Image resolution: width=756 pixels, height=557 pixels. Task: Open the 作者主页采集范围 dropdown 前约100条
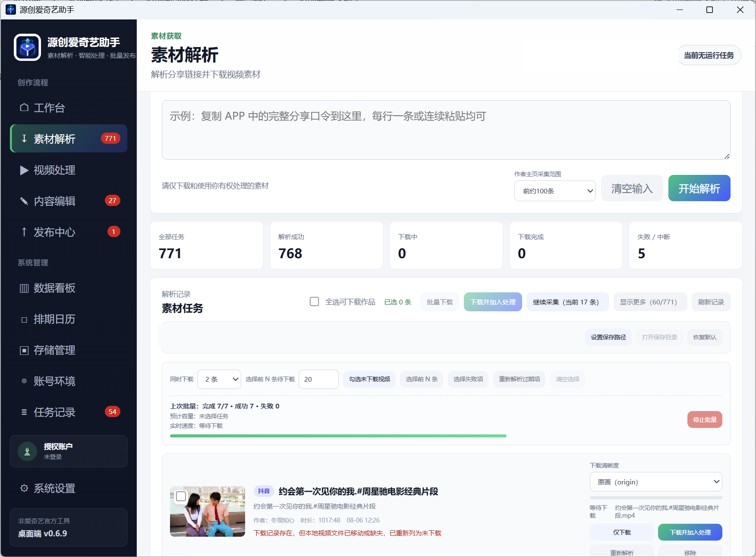[555, 191]
